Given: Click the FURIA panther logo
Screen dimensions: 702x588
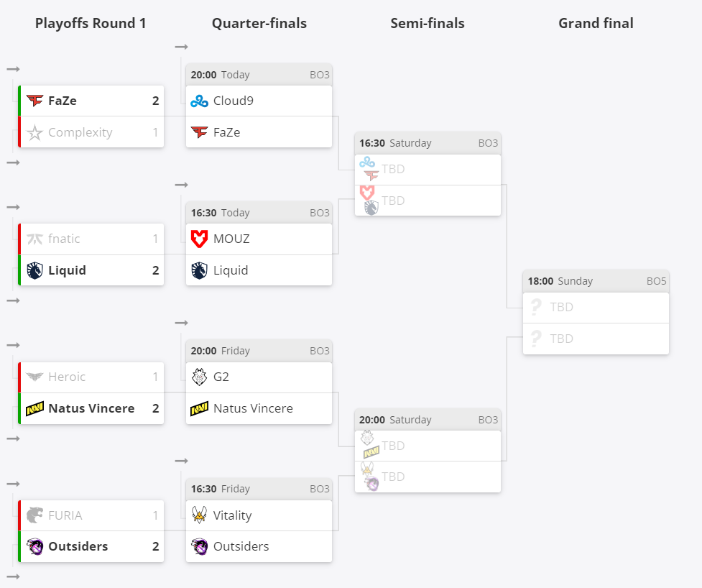Looking at the screenshot, I should pos(34,515).
